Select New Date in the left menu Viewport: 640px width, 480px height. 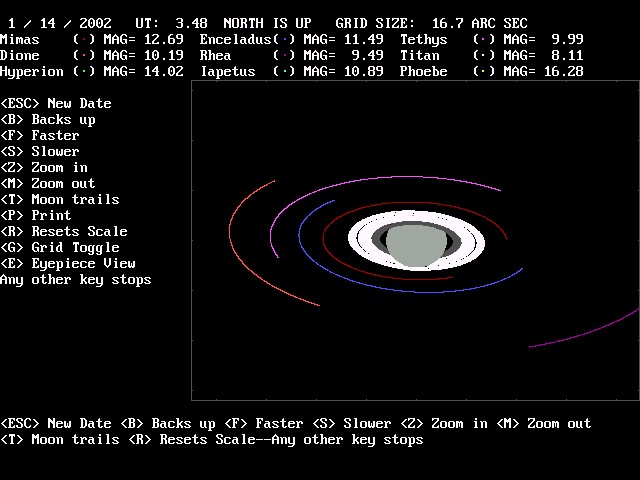pyautogui.click(x=56, y=103)
